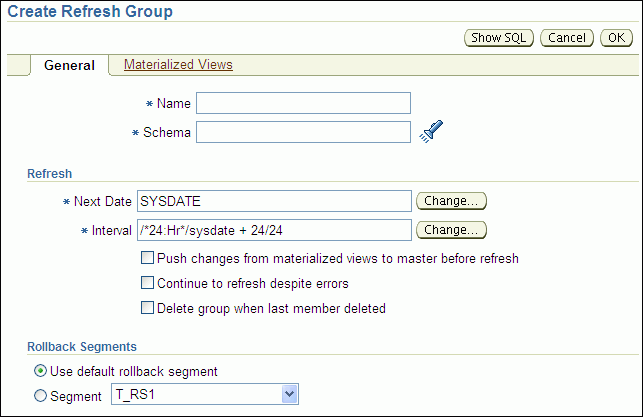This screenshot has width=643, height=417.
Task: Click Change button for Next Date
Action: 451,201
